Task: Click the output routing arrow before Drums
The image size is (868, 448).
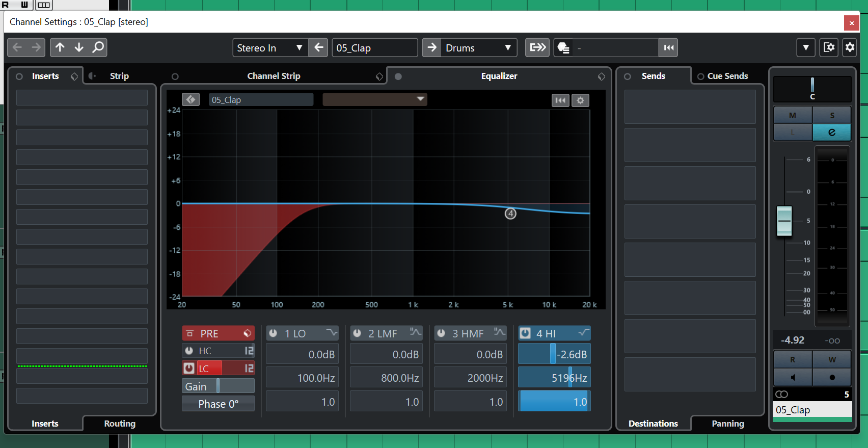Action: 431,47
